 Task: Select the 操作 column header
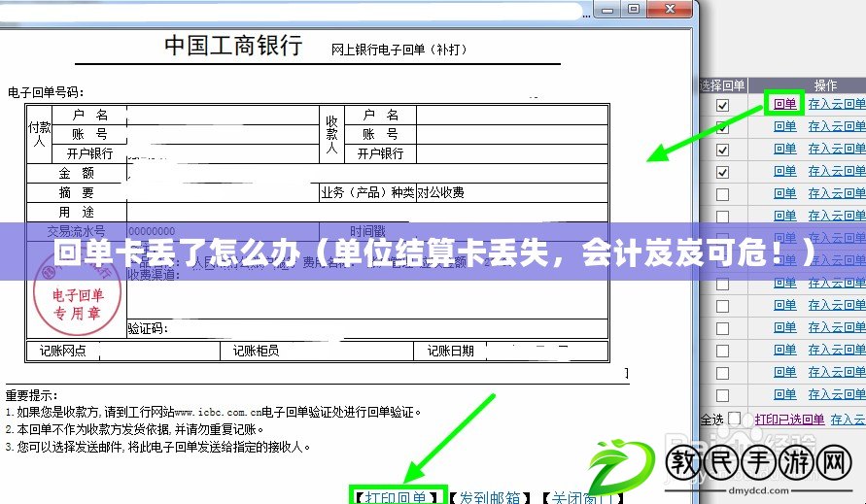[x=825, y=85]
